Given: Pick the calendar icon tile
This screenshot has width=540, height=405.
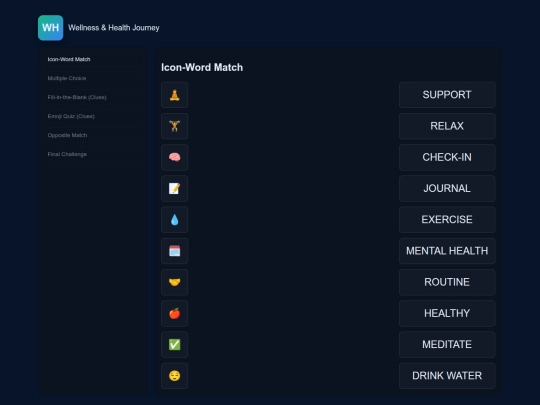Looking at the screenshot, I should click(175, 251).
